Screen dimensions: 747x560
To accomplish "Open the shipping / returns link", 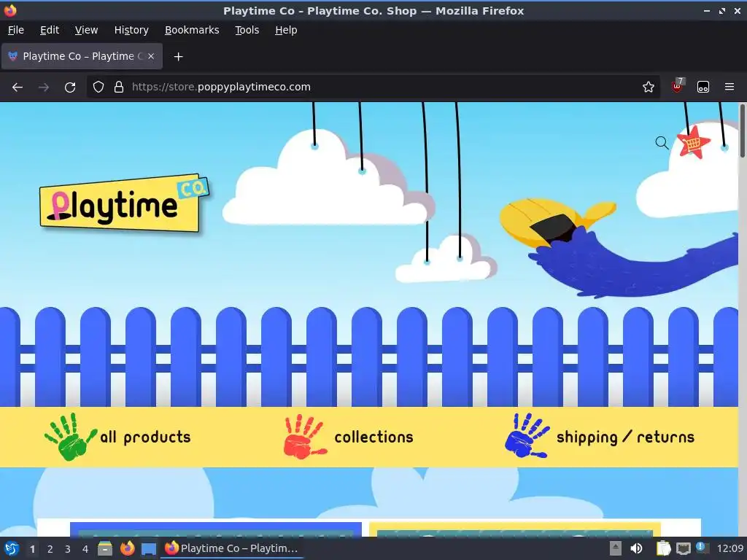I will click(625, 437).
